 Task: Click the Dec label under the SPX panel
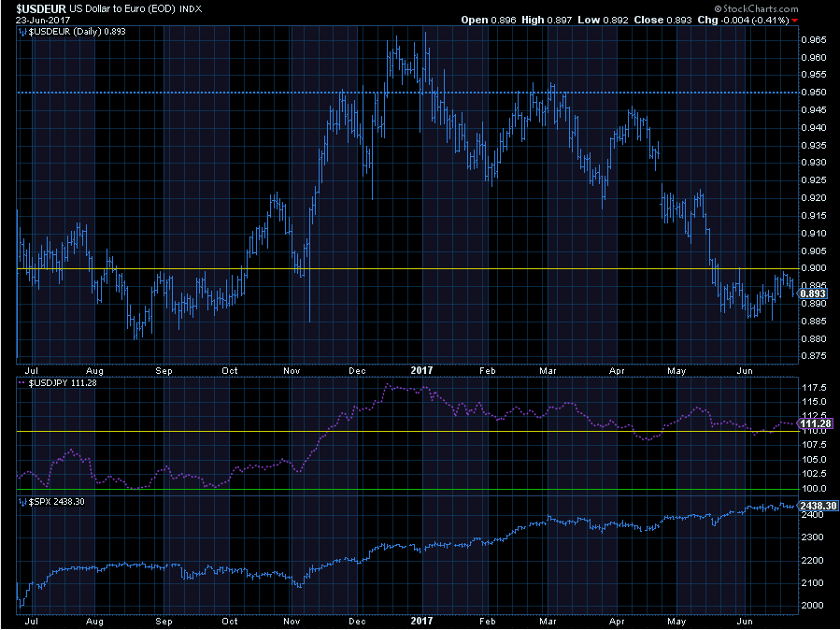[357, 622]
